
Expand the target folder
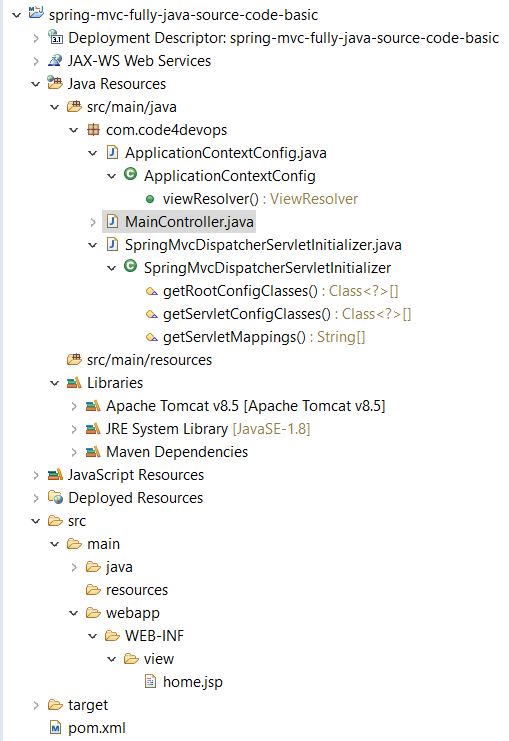(36, 705)
